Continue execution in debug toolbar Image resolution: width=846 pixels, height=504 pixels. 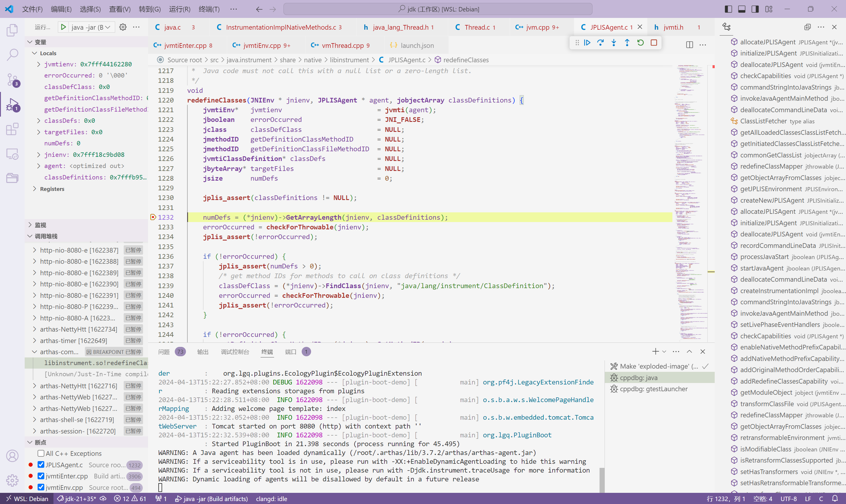(587, 43)
